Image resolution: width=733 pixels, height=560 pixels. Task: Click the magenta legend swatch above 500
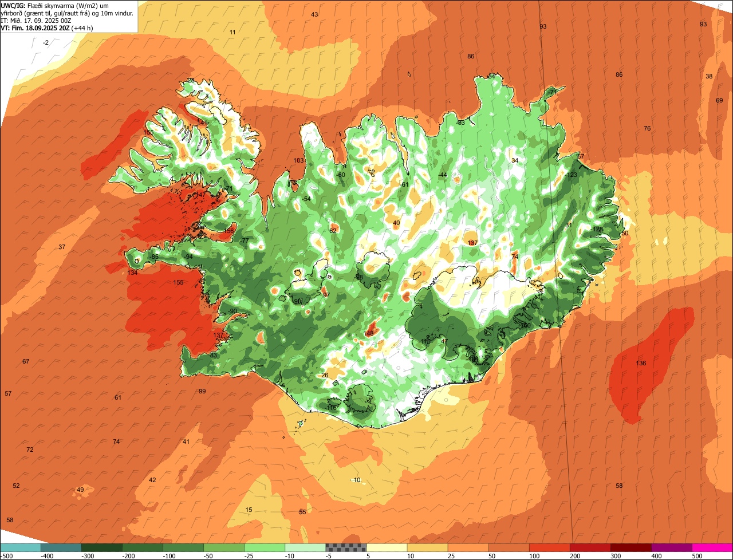[x=712, y=547]
